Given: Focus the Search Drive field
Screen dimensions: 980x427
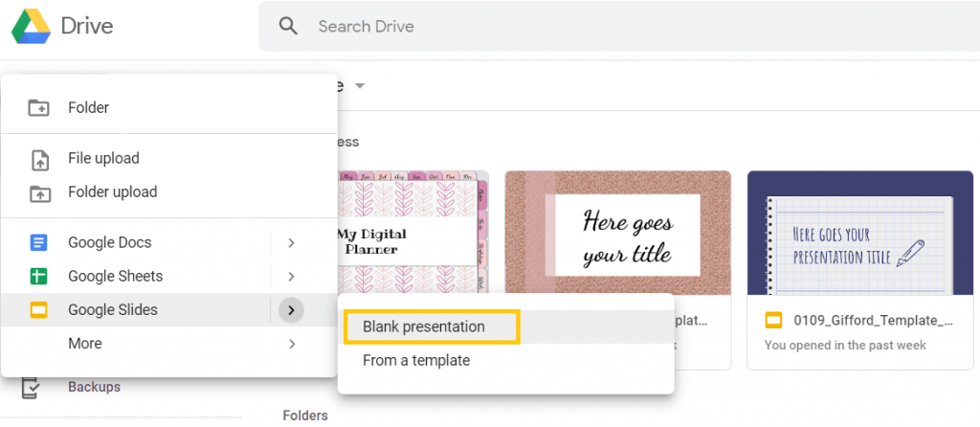Looking at the screenshot, I should [619, 26].
